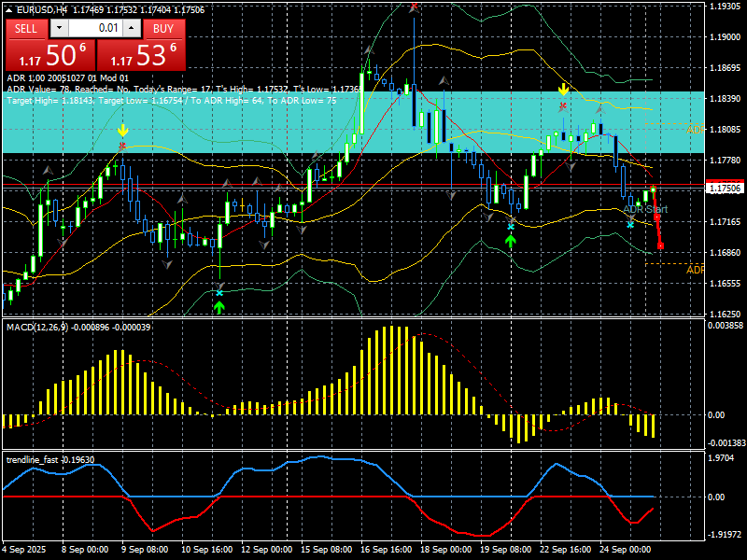Increase lot volume with the up arrow
747x560 pixels.
click(132, 28)
